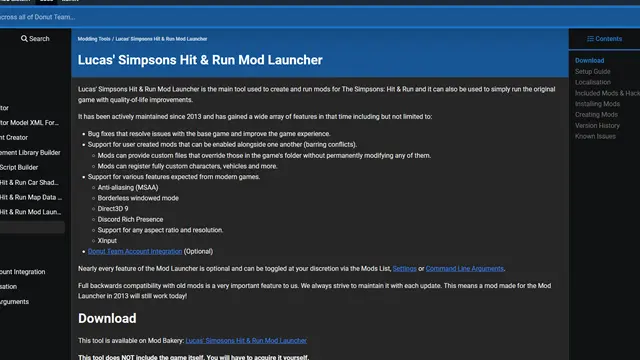Screen dimensions: 640x360
Task: Follow the Donut Team Account Integration link
Action: coord(135,251)
